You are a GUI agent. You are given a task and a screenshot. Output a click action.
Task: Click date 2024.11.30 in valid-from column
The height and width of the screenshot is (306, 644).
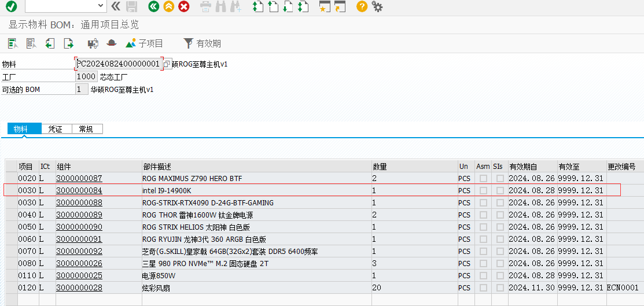[532, 287]
